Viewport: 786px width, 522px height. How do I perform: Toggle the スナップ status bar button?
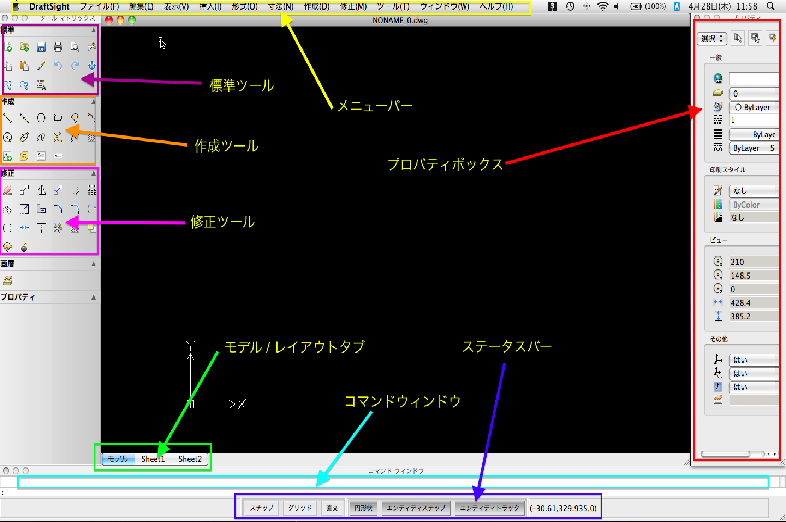point(261,508)
